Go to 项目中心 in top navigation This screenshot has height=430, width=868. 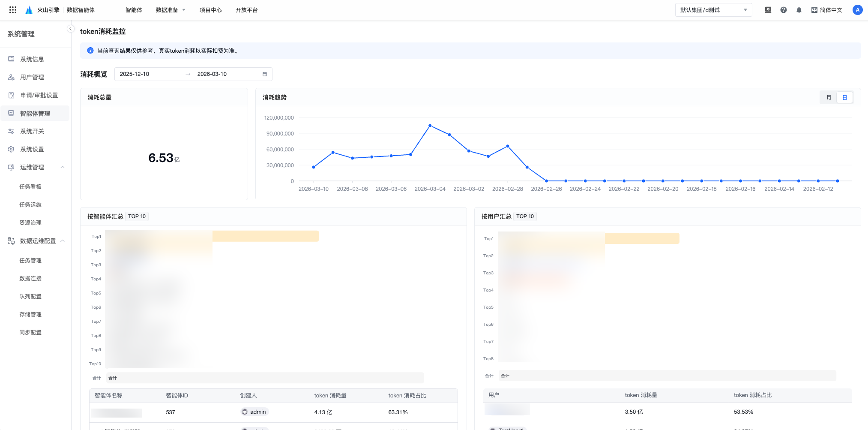click(210, 10)
